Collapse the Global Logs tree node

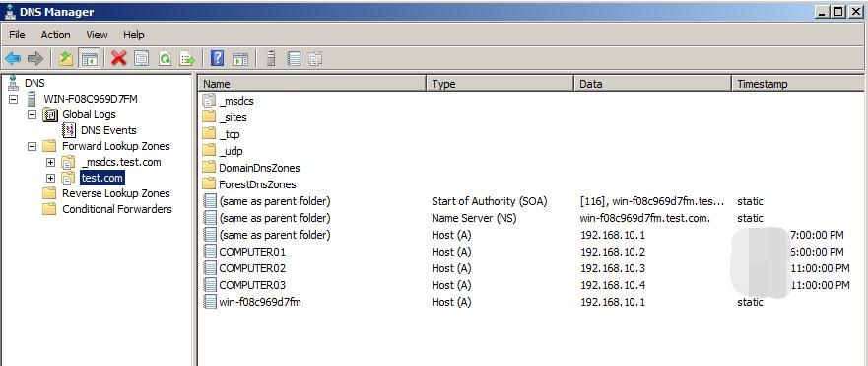coord(33,114)
